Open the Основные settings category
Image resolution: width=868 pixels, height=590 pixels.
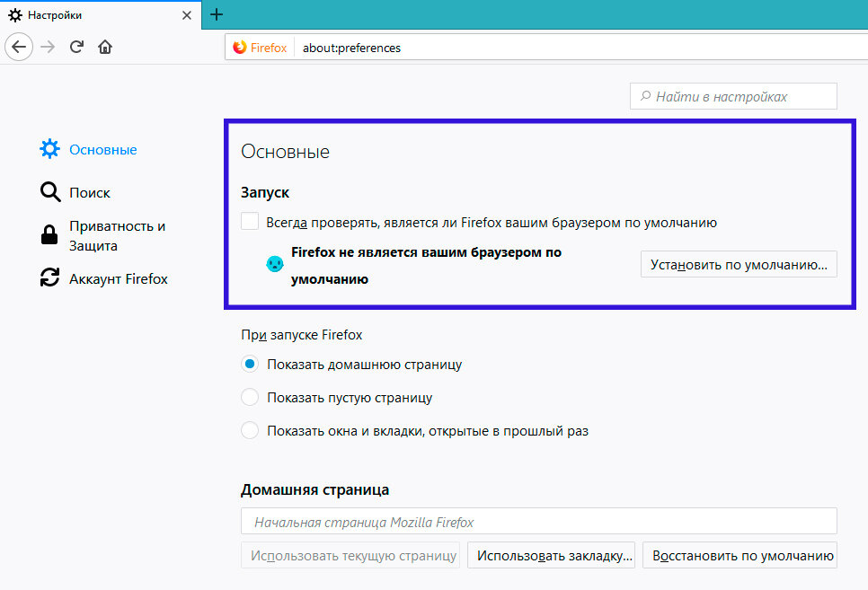103,149
